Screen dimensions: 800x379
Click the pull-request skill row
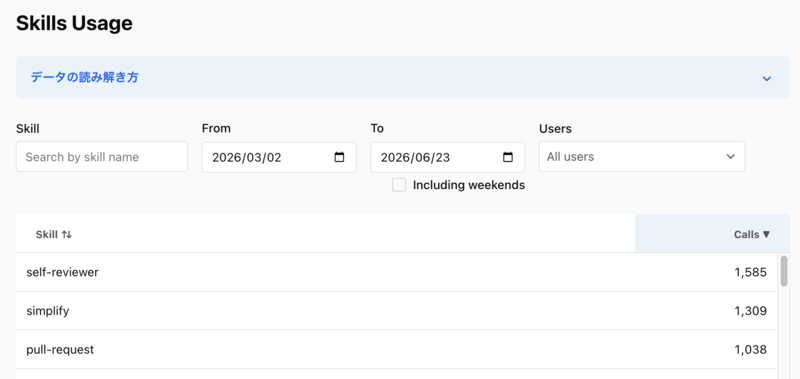[396, 349]
